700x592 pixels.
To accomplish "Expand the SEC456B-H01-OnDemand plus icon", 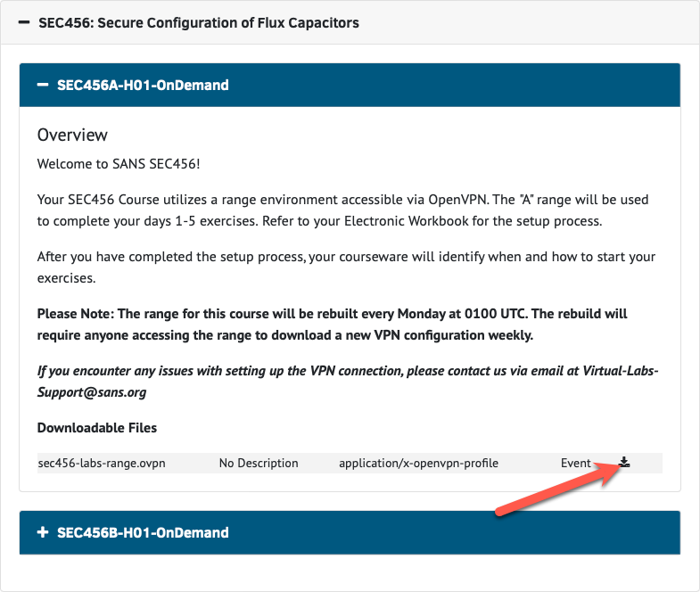I will click(x=43, y=532).
